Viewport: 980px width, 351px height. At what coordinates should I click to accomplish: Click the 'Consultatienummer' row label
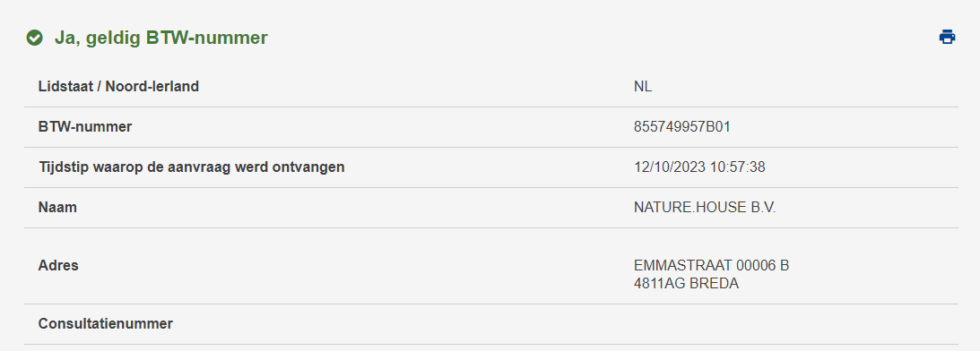pyautogui.click(x=106, y=324)
